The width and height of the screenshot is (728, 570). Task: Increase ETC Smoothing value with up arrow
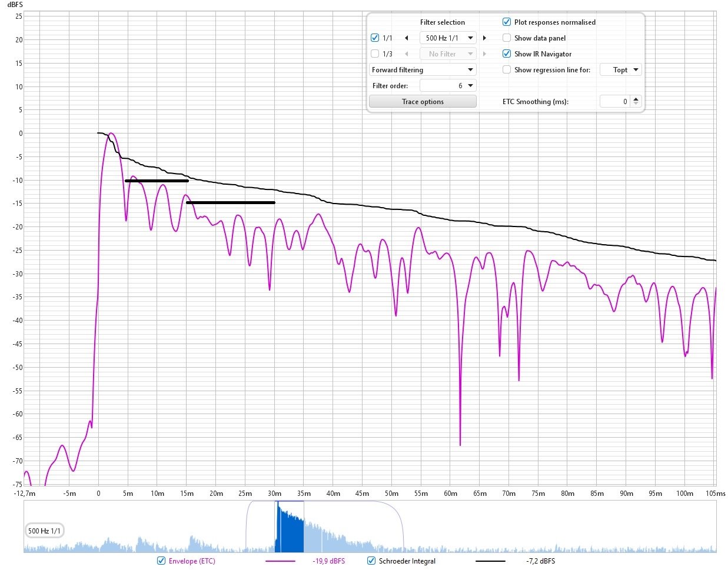(x=636, y=99)
